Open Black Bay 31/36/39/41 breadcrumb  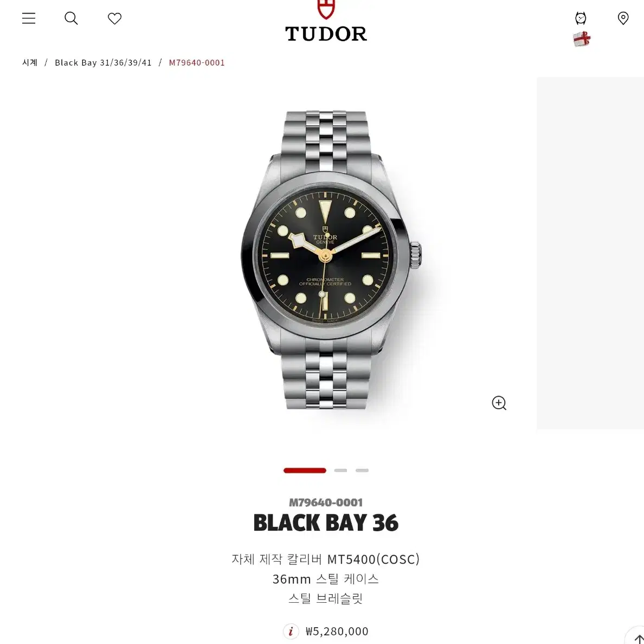click(103, 62)
